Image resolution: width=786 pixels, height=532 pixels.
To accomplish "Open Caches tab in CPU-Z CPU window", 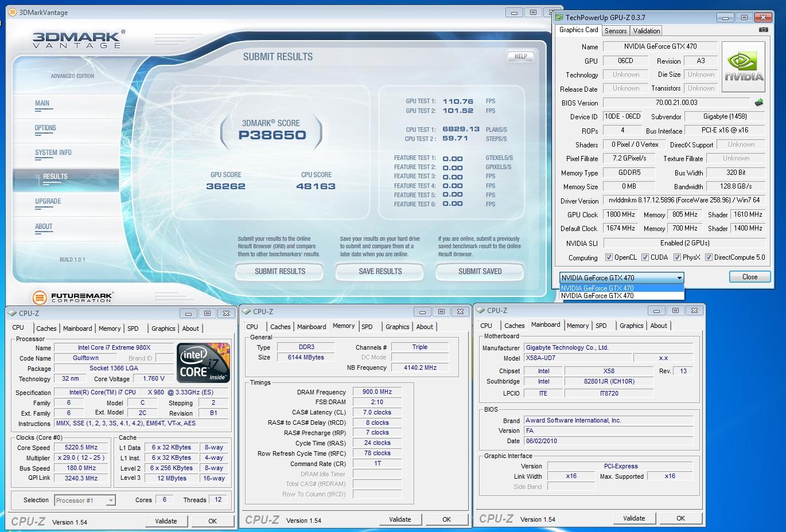I will [x=46, y=328].
